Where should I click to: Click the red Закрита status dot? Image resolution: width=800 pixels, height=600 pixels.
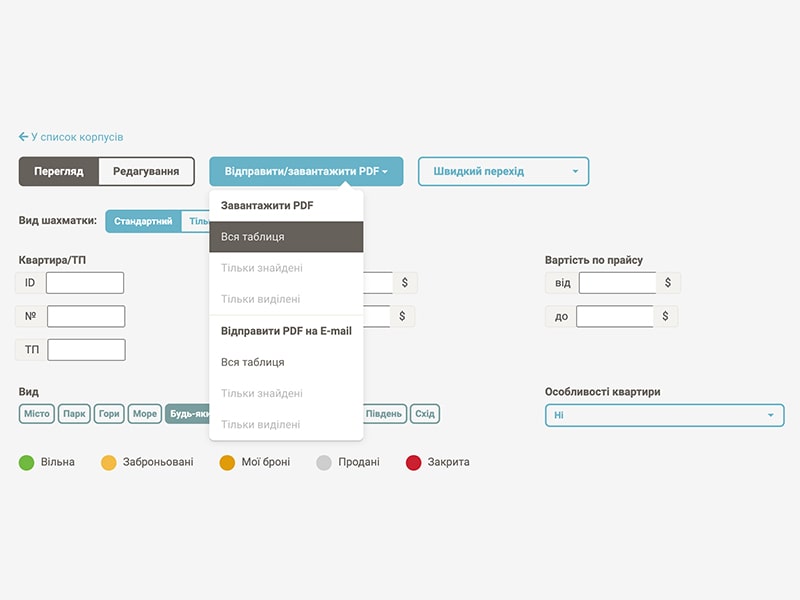pyautogui.click(x=413, y=462)
